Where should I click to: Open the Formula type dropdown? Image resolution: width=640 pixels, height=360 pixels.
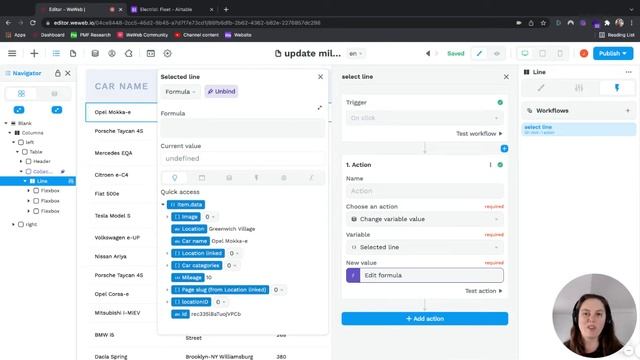[180, 91]
